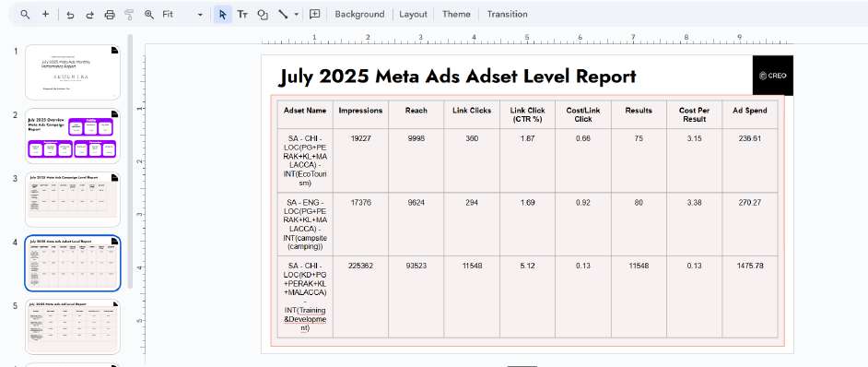The width and height of the screenshot is (868, 367).
Task: Select slide 1 thumbnail
Action: coord(73,73)
